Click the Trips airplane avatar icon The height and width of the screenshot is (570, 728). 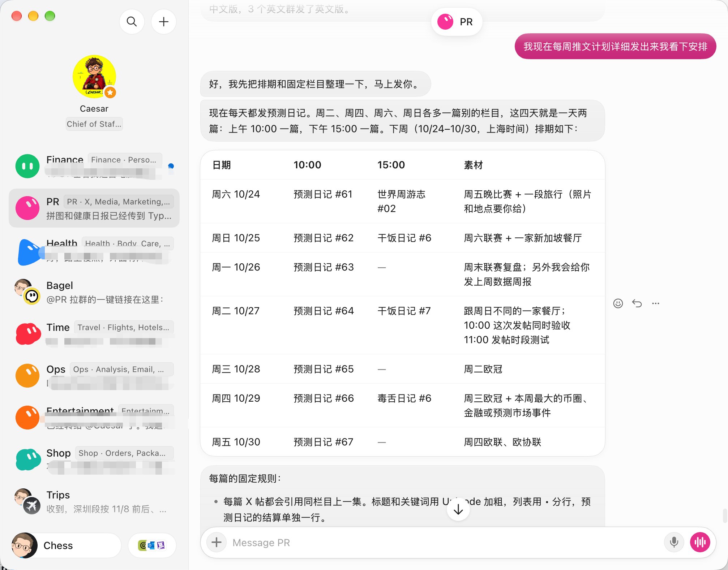32,505
